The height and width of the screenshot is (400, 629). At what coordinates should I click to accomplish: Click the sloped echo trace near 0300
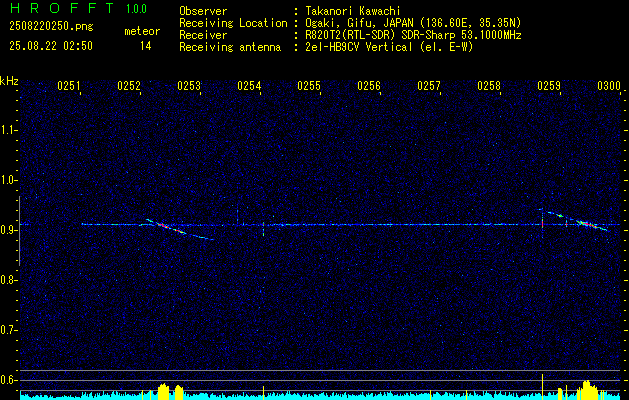[x=577, y=221]
